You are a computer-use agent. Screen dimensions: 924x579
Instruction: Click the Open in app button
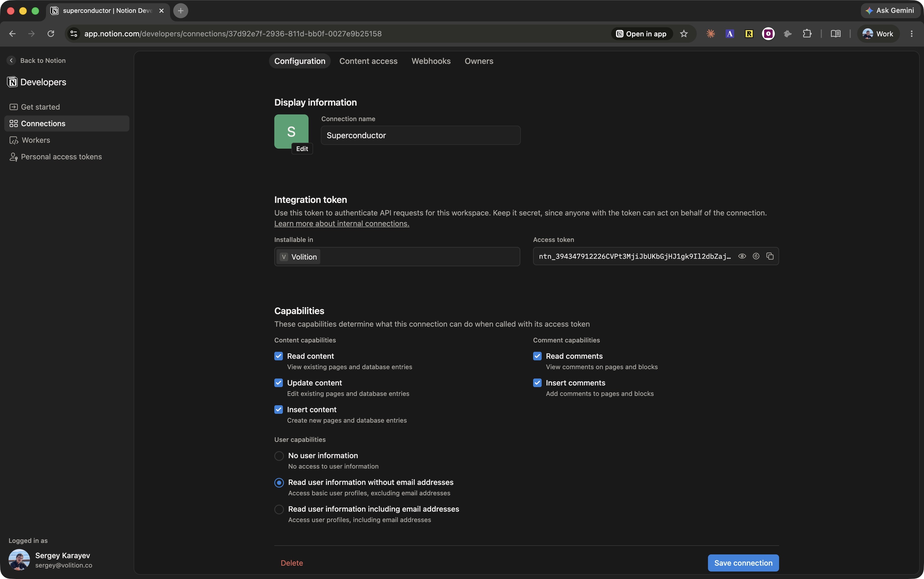coord(641,34)
